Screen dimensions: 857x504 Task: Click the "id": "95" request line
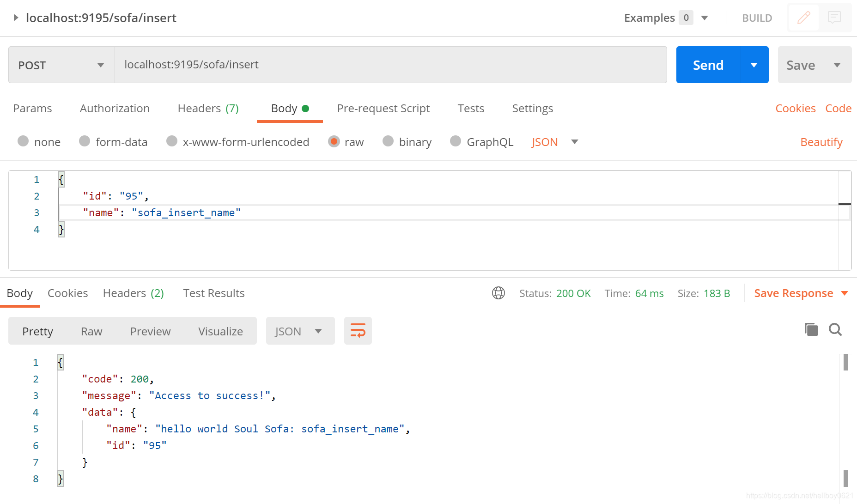[115, 196]
